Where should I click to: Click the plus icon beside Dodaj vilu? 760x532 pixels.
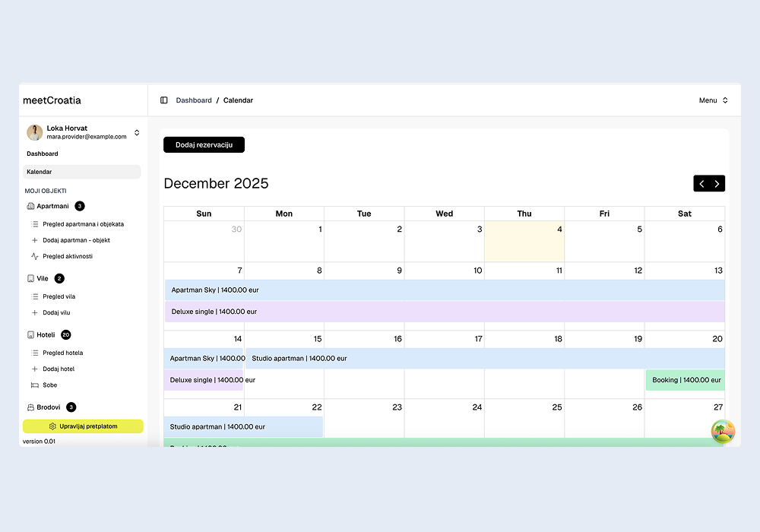coord(34,313)
